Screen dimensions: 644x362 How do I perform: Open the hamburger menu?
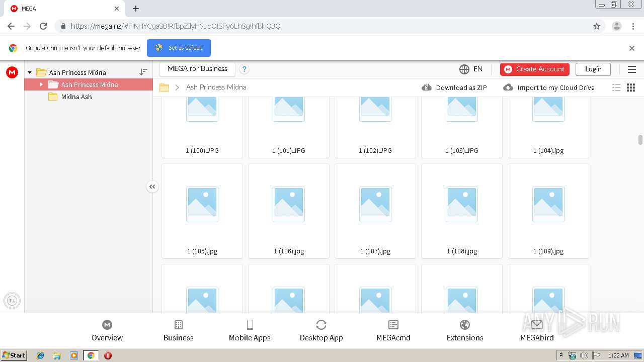[x=632, y=69]
